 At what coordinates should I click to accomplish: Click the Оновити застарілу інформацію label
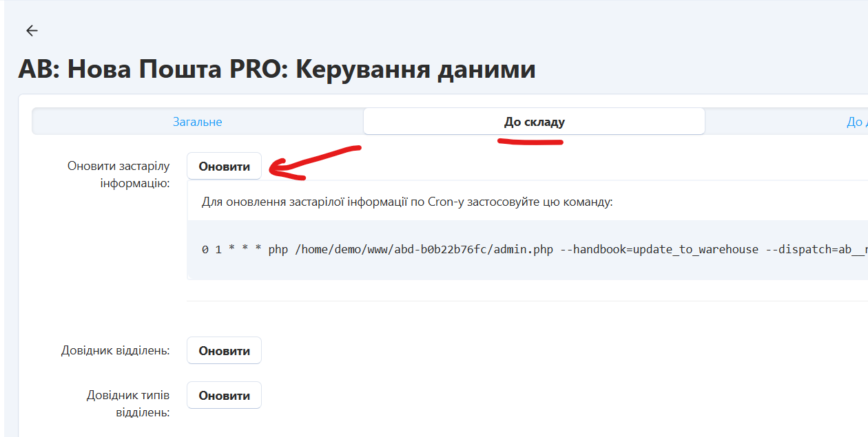click(x=118, y=175)
